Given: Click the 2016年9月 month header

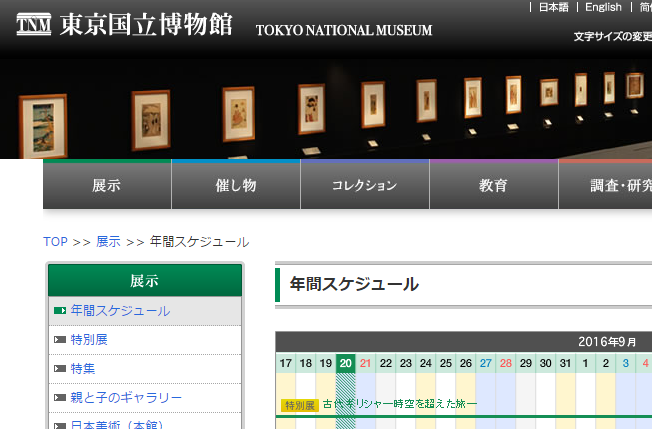Looking at the screenshot, I should 607,342.
